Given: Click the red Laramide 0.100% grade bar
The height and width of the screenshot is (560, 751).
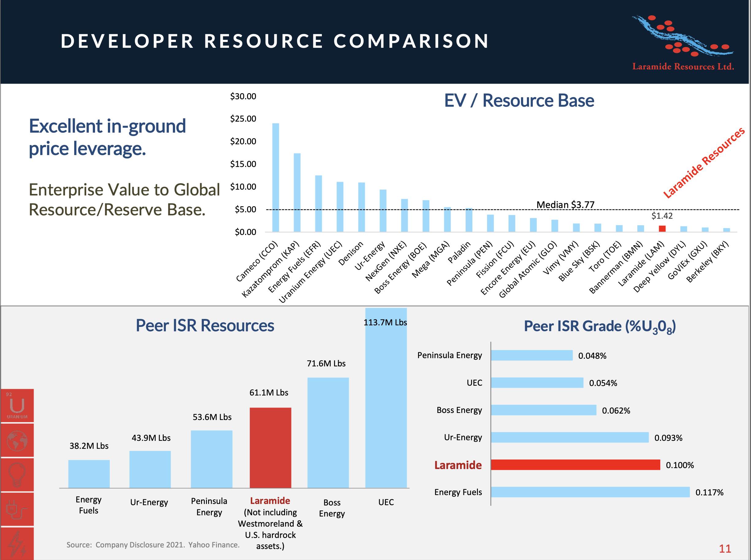Looking at the screenshot, I should tap(575, 465).
